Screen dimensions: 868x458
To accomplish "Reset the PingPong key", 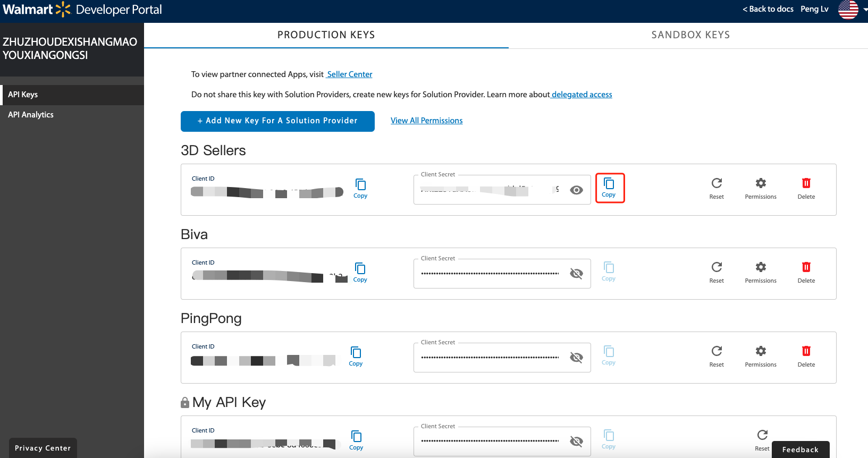I will pos(717,357).
